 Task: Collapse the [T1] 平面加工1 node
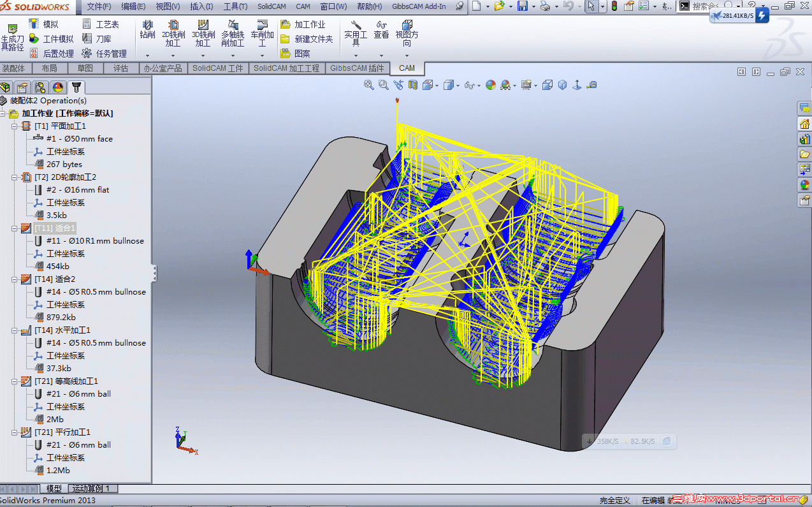tap(15, 126)
